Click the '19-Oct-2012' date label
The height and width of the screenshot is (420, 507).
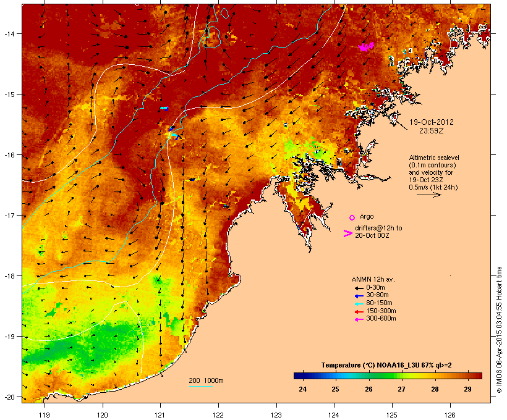pos(432,122)
